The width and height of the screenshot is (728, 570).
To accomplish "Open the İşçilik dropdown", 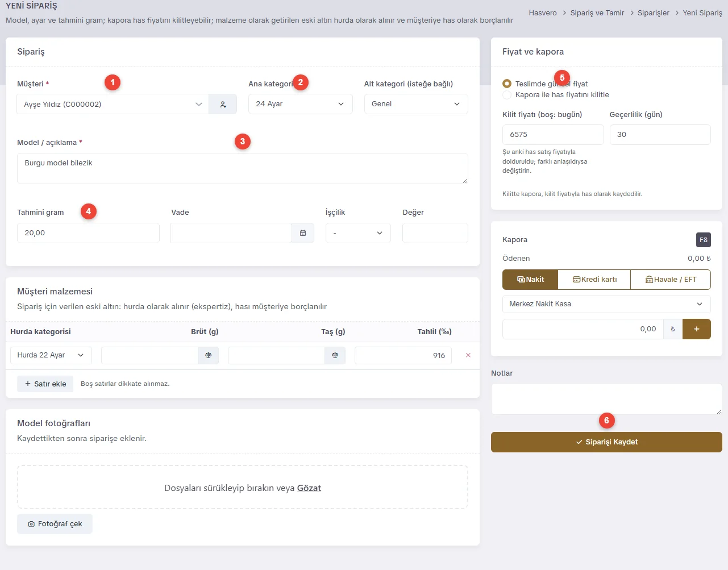I will 358,233.
